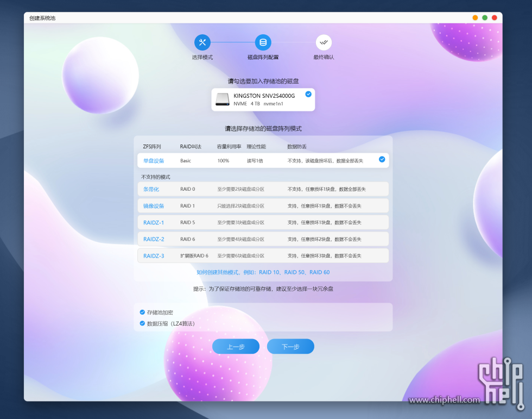Click the 'RAID 0' cell
This screenshot has width=532, height=419.
[x=188, y=189]
